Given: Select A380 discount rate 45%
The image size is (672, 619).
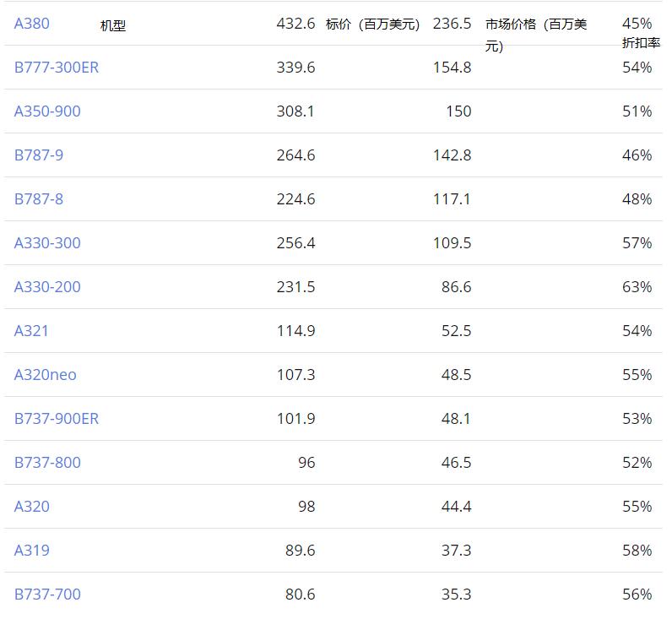Looking at the screenshot, I should (x=637, y=24).
